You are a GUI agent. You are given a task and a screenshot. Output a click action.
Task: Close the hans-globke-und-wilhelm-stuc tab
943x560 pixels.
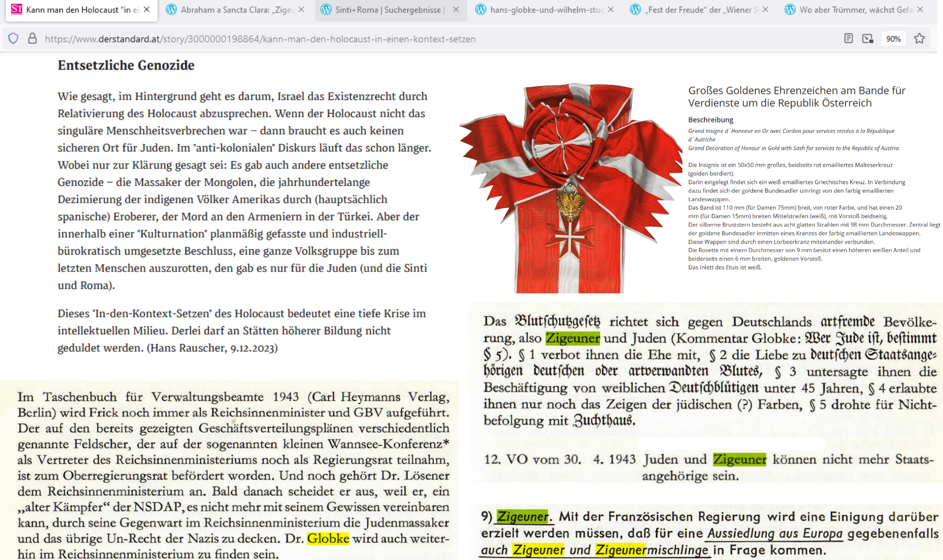point(611,9)
